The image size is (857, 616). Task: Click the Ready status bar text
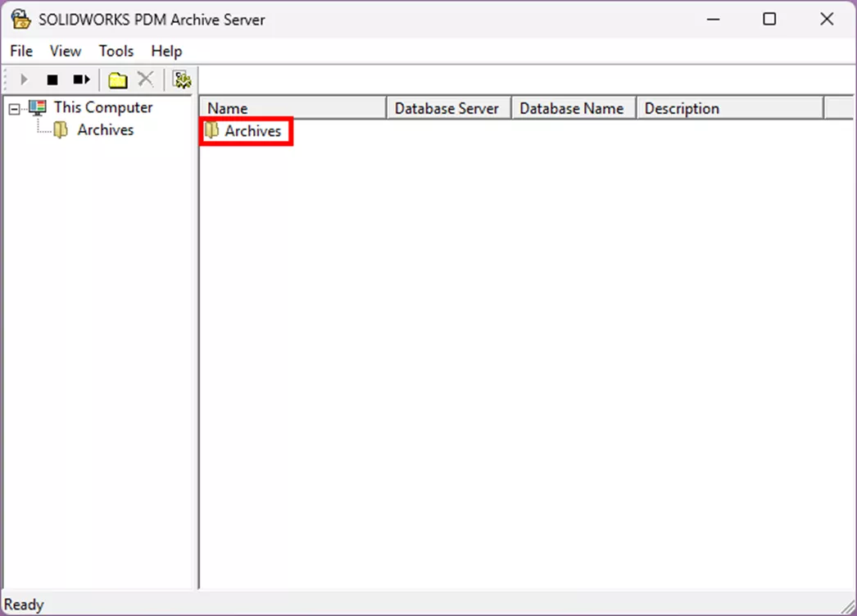24,605
